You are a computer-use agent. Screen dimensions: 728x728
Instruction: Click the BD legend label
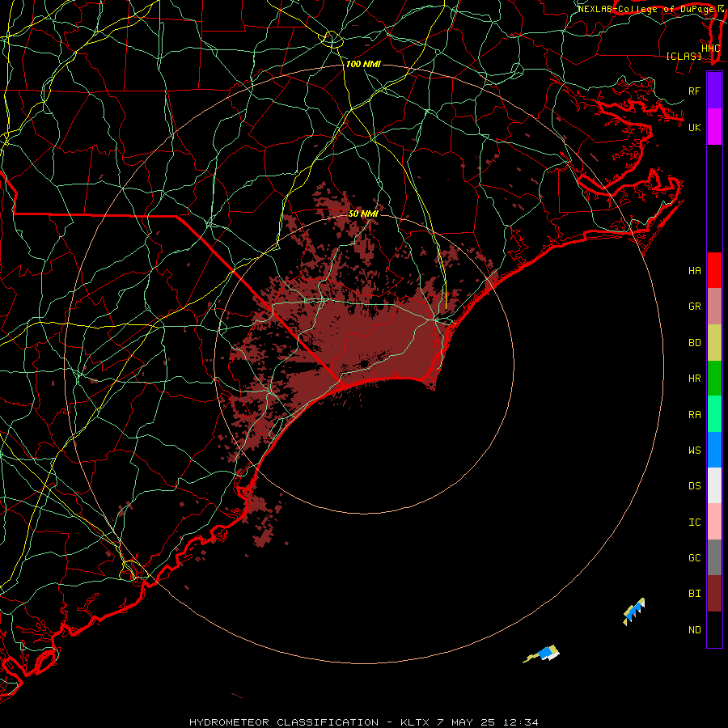[694, 343]
